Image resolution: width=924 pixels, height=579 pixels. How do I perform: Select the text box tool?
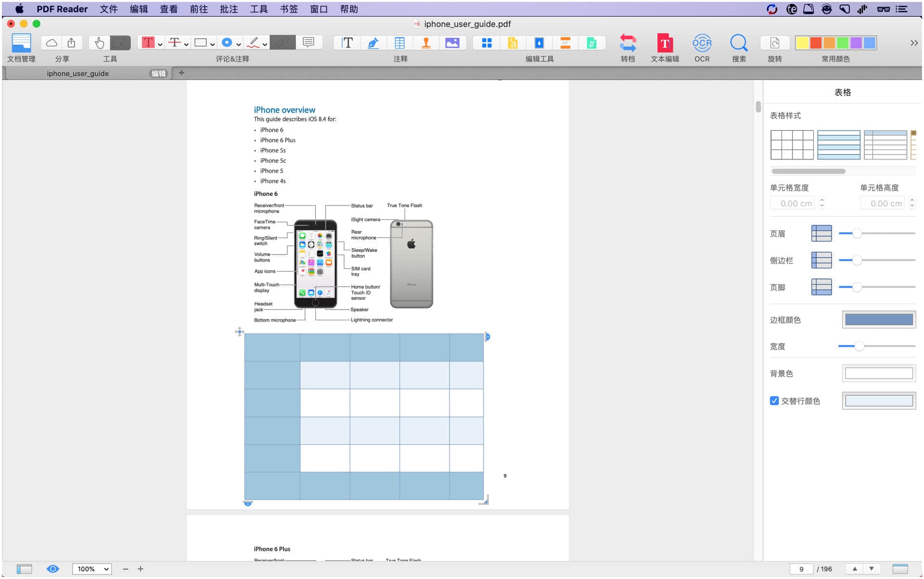347,43
